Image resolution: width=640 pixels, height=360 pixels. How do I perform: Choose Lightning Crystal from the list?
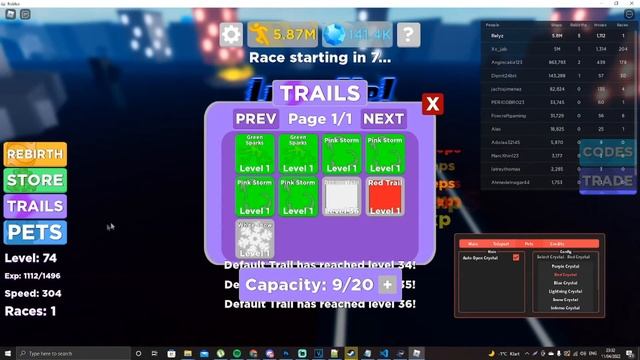(x=565, y=291)
